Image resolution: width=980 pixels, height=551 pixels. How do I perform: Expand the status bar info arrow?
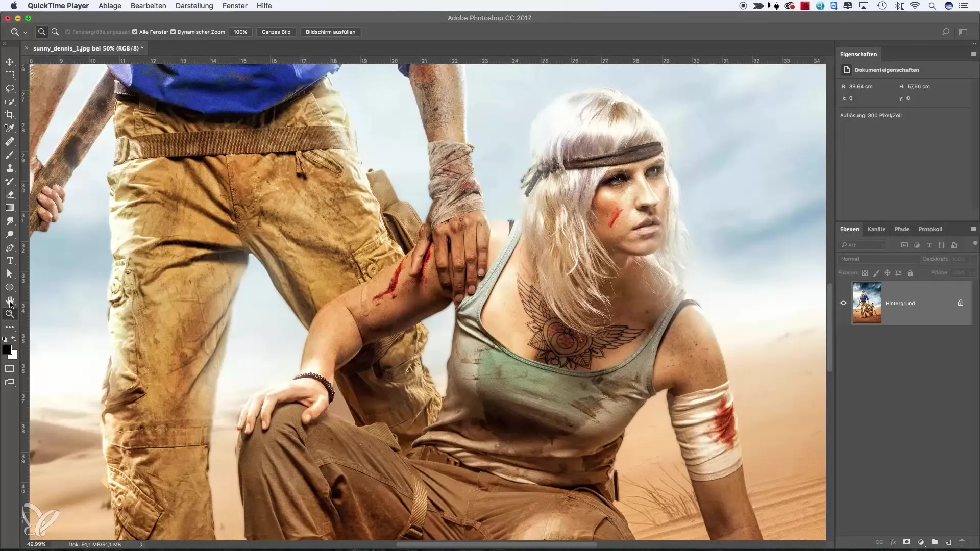141,544
